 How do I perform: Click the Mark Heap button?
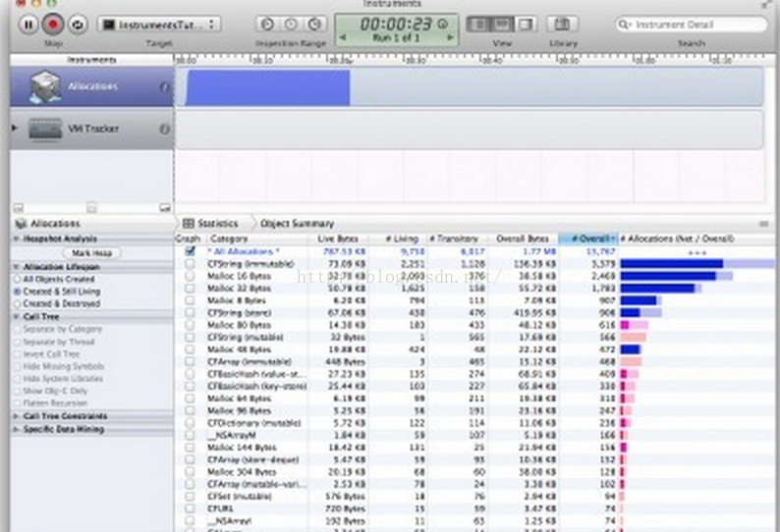[x=92, y=253]
